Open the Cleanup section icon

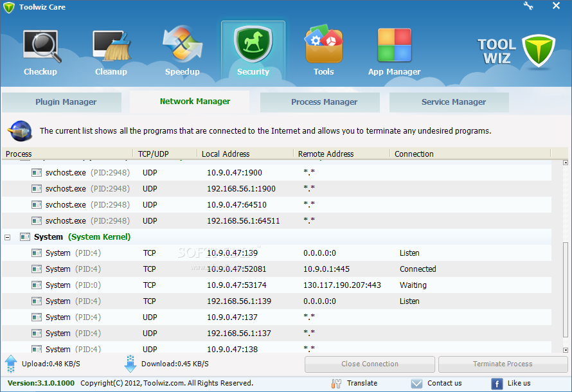pyautogui.click(x=111, y=46)
